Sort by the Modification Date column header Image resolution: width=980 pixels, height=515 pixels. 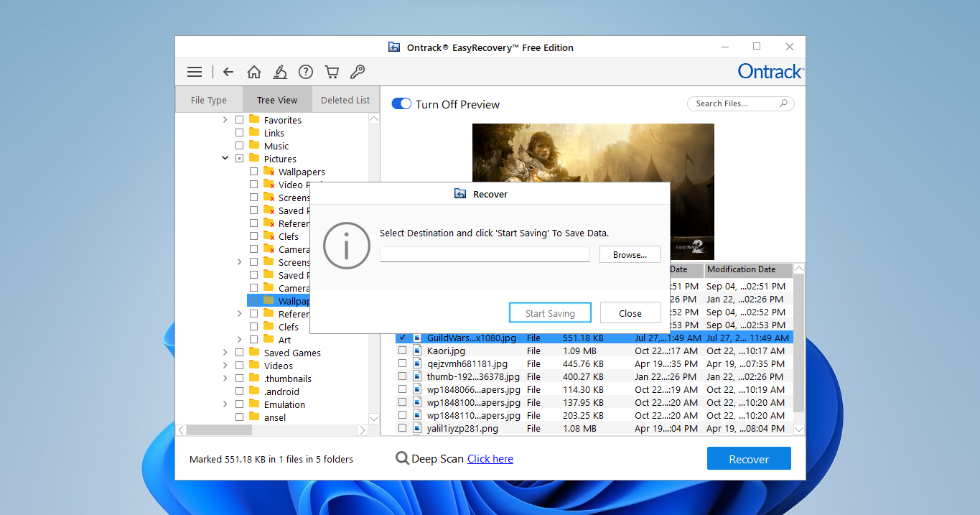tap(748, 270)
